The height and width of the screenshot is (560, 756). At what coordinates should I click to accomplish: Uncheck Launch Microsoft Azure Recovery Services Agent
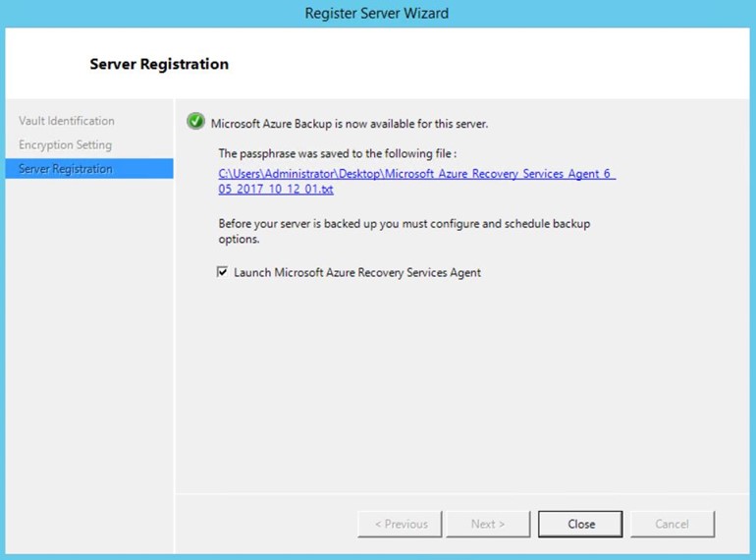(x=222, y=272)
